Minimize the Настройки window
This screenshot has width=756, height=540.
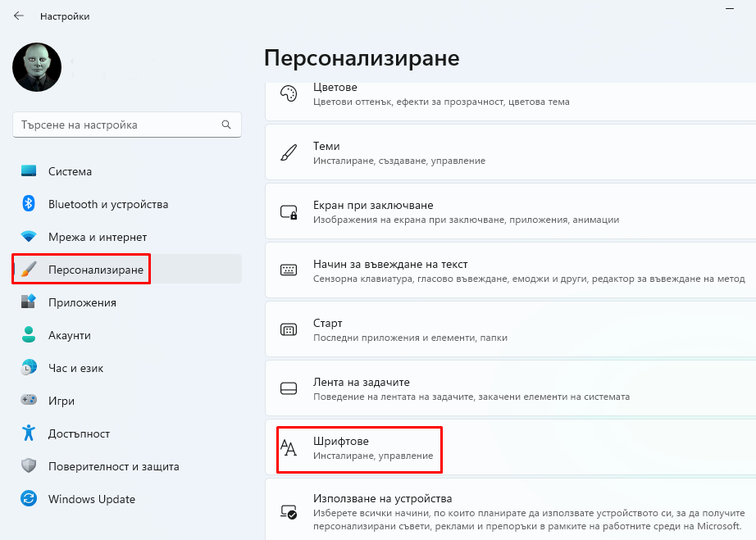click(730, 8)
